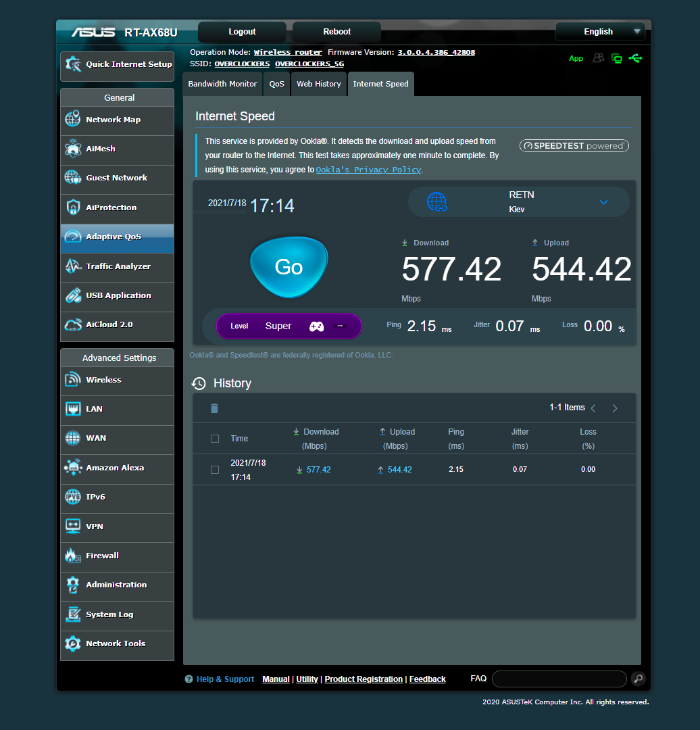700x730 pixels.
Task: Select the AiProtection shield icon
Action: [x=72, y=208]
